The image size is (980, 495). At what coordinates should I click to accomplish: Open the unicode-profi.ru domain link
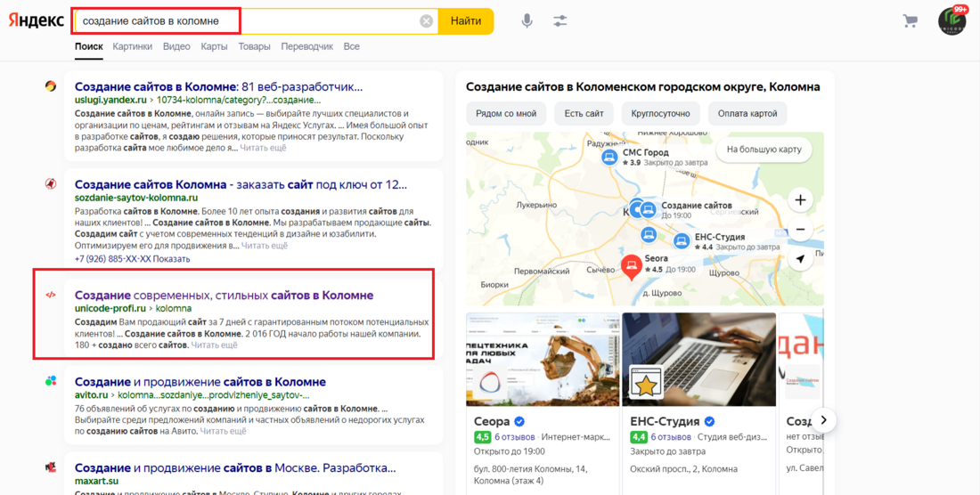pyautogui.click(x=110, y=308)
